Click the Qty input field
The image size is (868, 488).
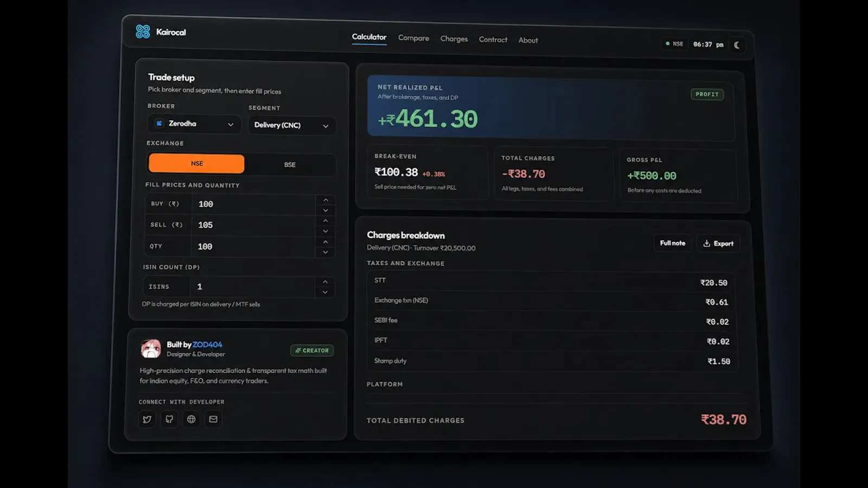[x=254, y=247]
